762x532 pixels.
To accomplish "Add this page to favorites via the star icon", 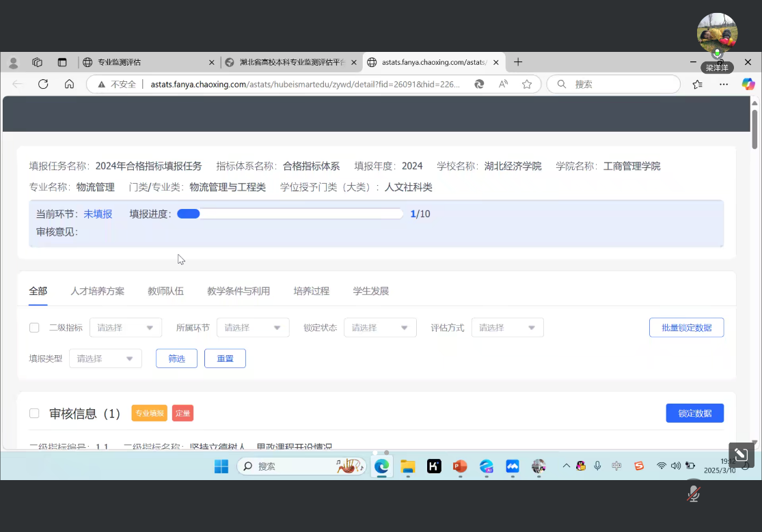I will point(527,84).
